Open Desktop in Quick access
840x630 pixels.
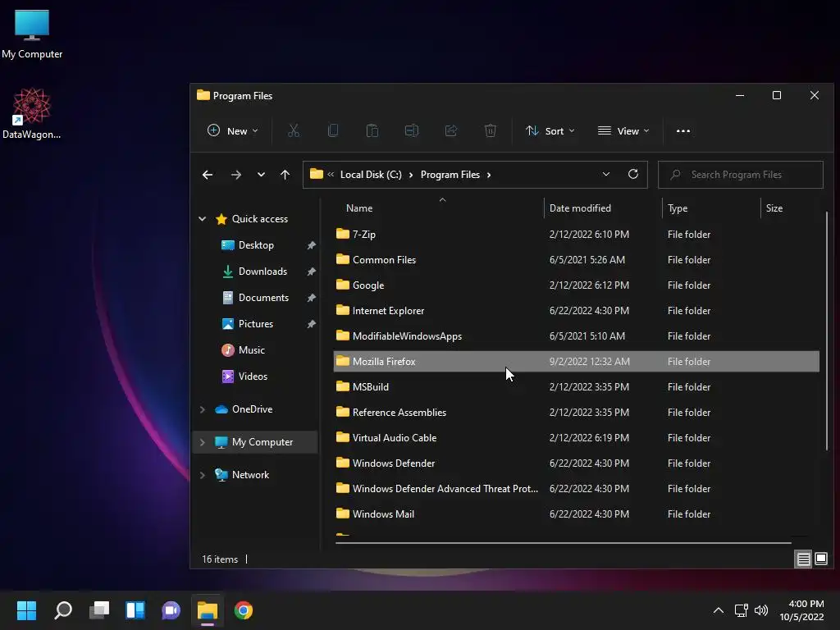tap(256, 245)
